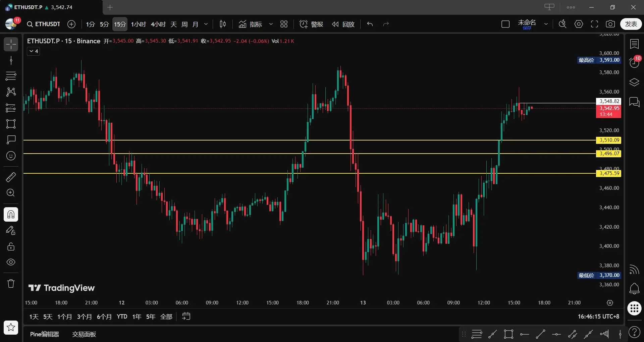
Task: Pick the Fib retracement tool in the bottom favorites bar
Action: click(x=477, y=334)
